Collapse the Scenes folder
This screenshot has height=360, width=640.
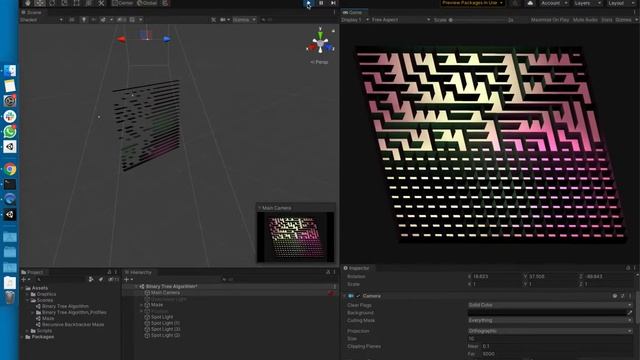pyautogui.click(x=28, y=300)
